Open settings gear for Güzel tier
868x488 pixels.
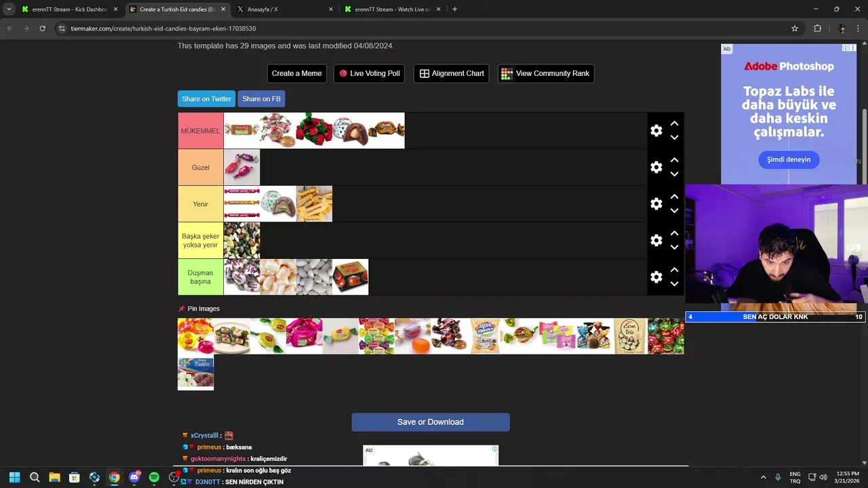coord(656,167)
